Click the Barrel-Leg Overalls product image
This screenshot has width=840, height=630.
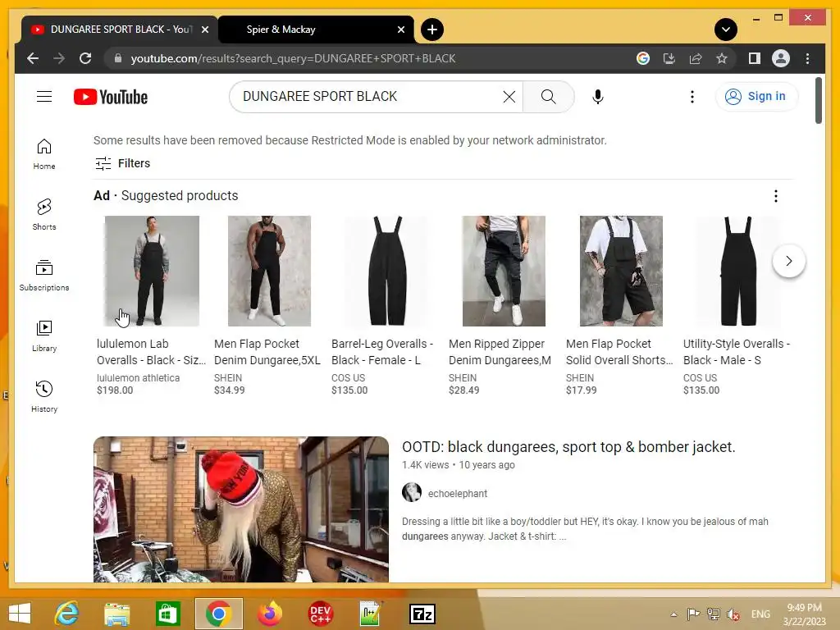pyautogui.click(x=386, y=271)
